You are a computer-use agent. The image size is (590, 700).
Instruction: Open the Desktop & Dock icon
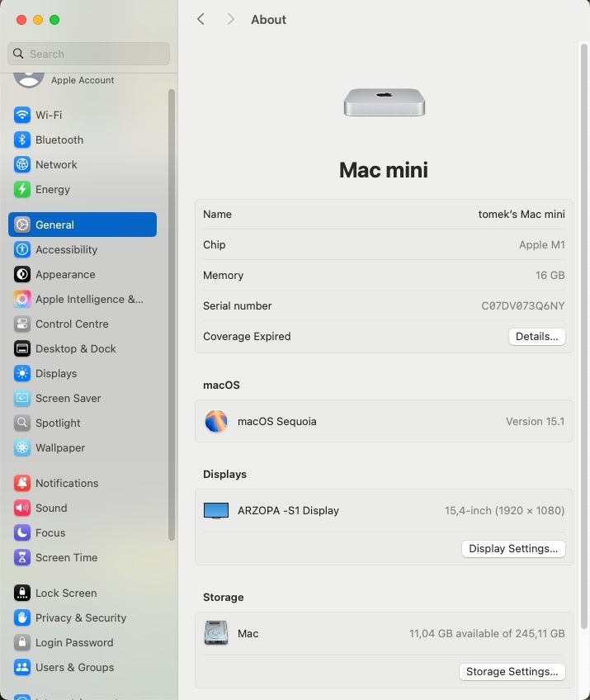tap(22, 348)
